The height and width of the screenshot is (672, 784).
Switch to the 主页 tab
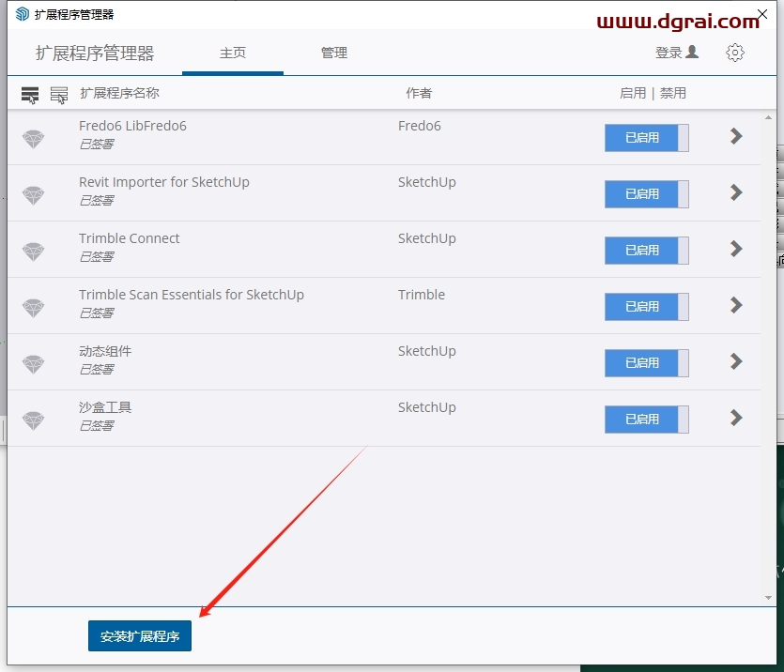coord(233,53)
